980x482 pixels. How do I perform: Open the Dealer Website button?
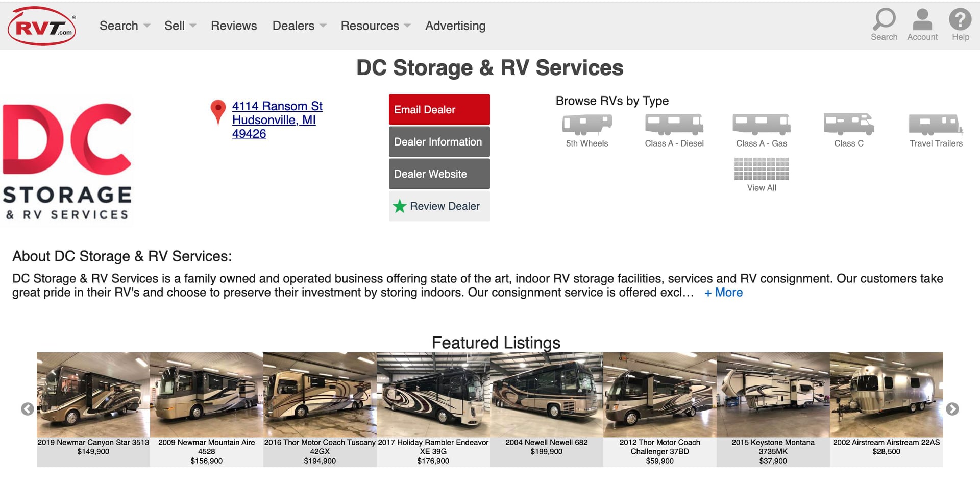point(439,174)
